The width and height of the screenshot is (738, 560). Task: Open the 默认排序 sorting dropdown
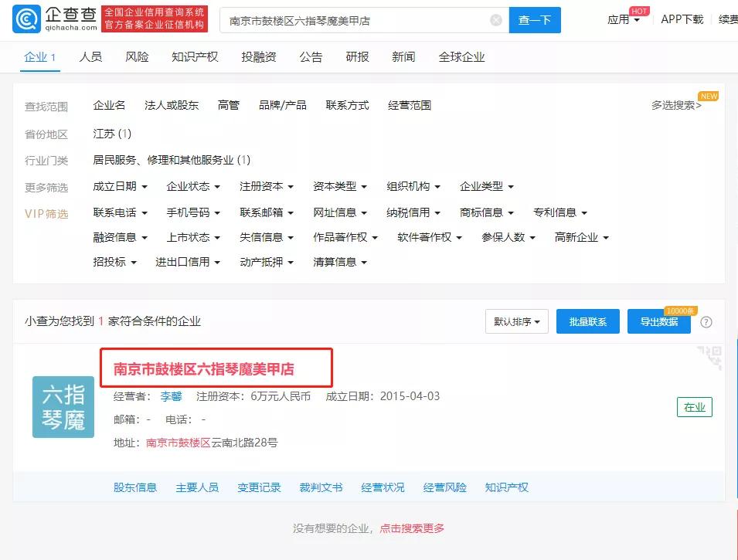(x=516, y=321)
